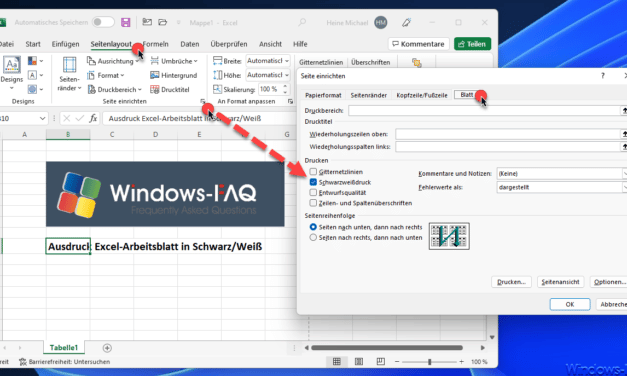Screen dimensions: 627x376
Task: Select Seiten nach unten, dann nach rechts
Action: pos(313,227)
